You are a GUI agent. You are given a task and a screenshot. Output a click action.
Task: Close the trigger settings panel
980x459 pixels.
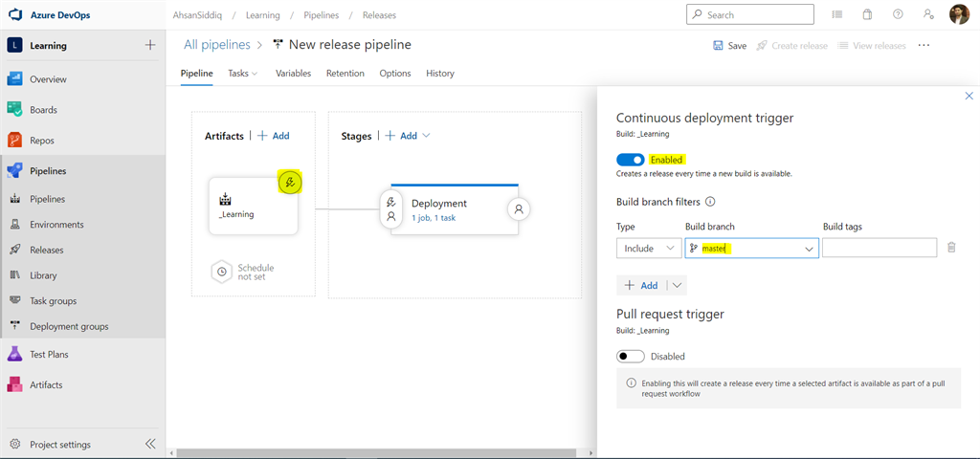[x=969, y=97]
